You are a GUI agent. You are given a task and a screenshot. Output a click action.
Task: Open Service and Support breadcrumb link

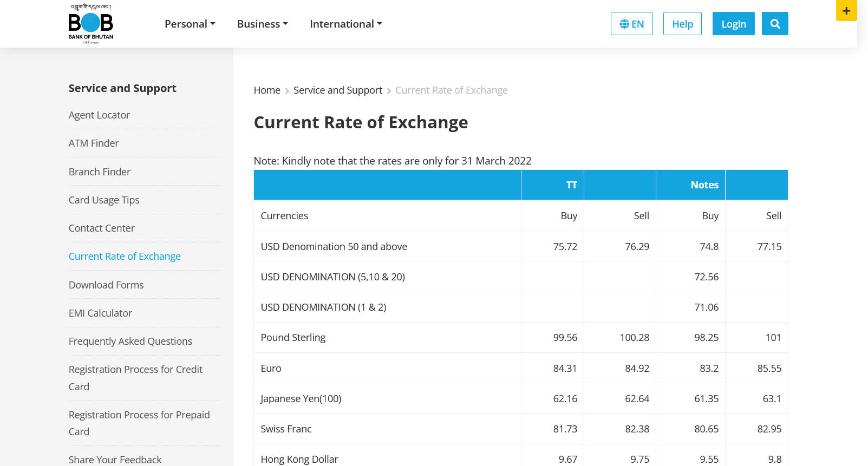337,90
